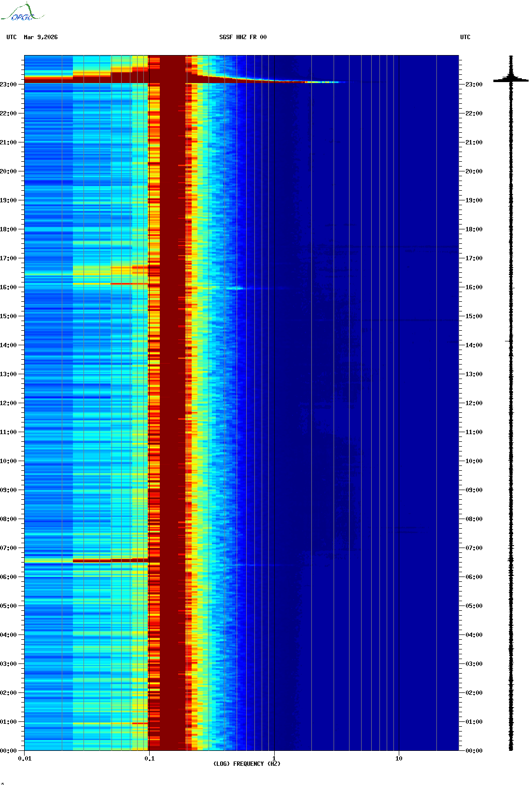This screenshot has height=789, width=532.
Task: Click the left axis 09:00 time label
Action: (8, 490)
